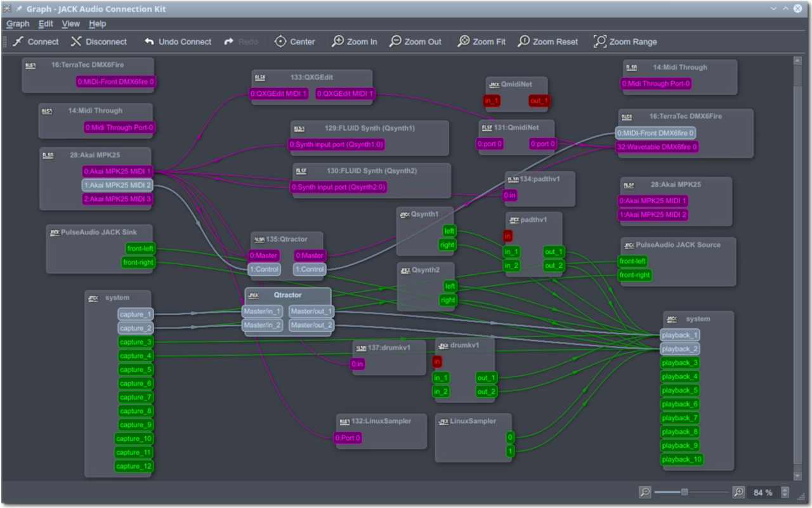Click the Zoom Out toolbar button
812x508 pixels.
(x=416, y=42)
